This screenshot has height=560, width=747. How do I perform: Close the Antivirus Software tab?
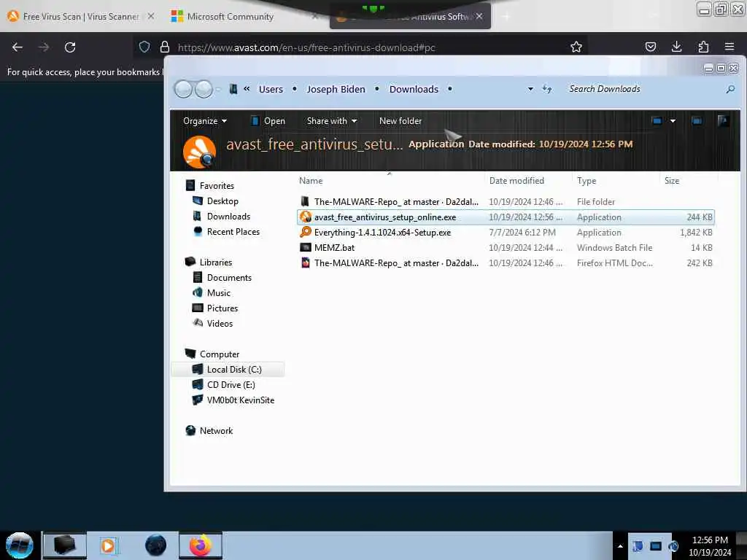(479, 16)
